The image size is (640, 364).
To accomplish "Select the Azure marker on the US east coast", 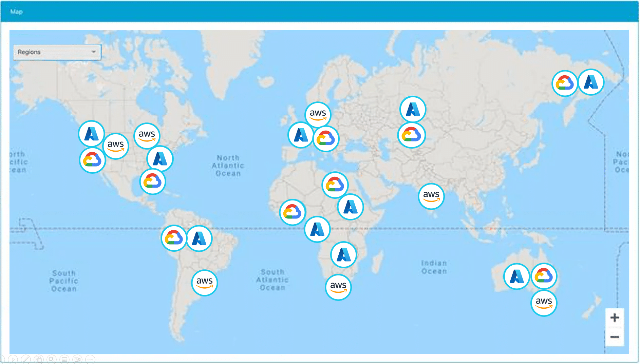I will click(x=160, y=159).
